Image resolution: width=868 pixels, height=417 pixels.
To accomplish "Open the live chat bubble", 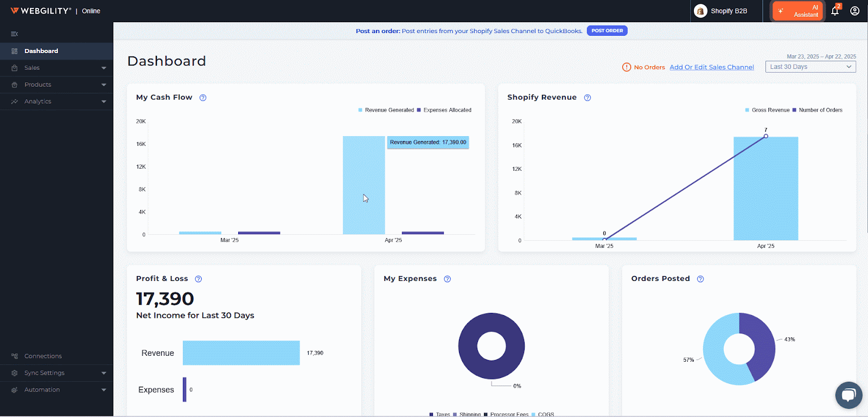I will point(848,395).
